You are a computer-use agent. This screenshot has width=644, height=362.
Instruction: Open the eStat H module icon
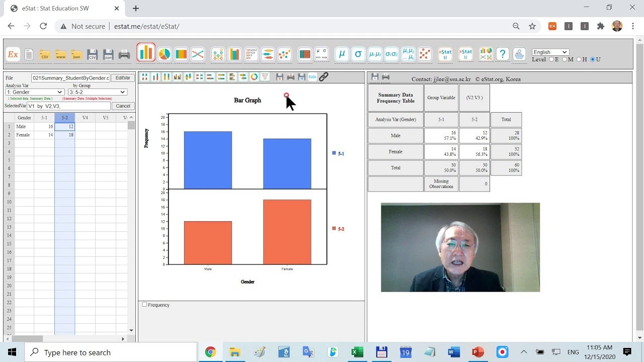tap(445, 54)
